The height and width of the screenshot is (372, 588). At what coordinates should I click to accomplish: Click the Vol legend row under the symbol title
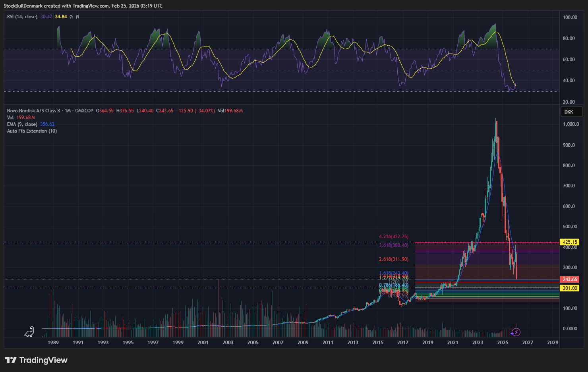coord(21,118)
